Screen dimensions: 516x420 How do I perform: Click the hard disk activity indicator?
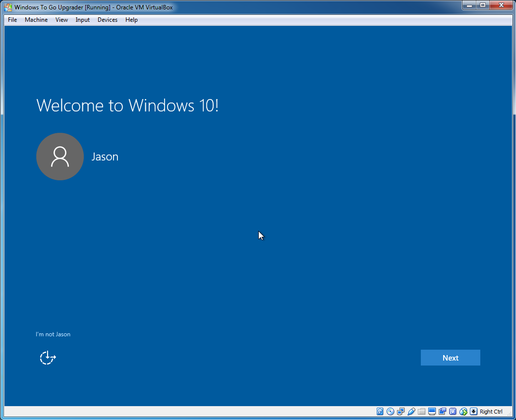[380, 412]
